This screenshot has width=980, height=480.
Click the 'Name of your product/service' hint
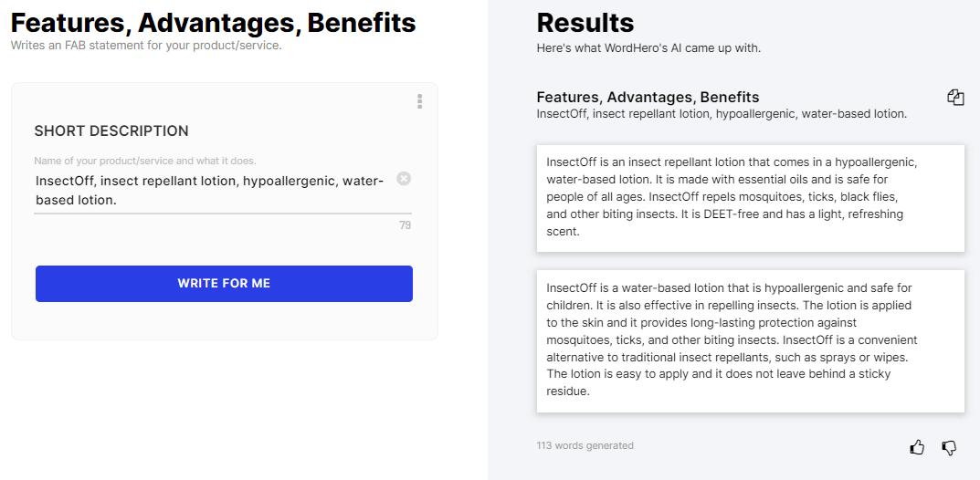pyautogui.click(x=145, y=161)
